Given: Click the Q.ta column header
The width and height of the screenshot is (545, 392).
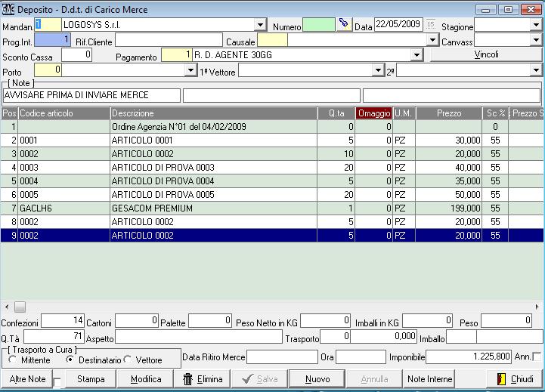Looking at the screenshot, I should 336,113.
